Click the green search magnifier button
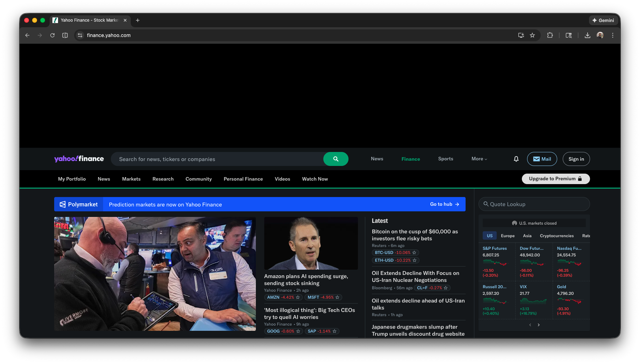This screenshot has height=364, width=640. [x=336, y=159]
